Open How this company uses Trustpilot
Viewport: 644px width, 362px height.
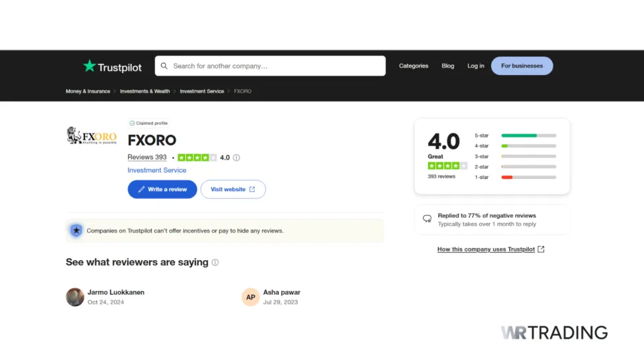pyautogui.click(x=490, y=249)
